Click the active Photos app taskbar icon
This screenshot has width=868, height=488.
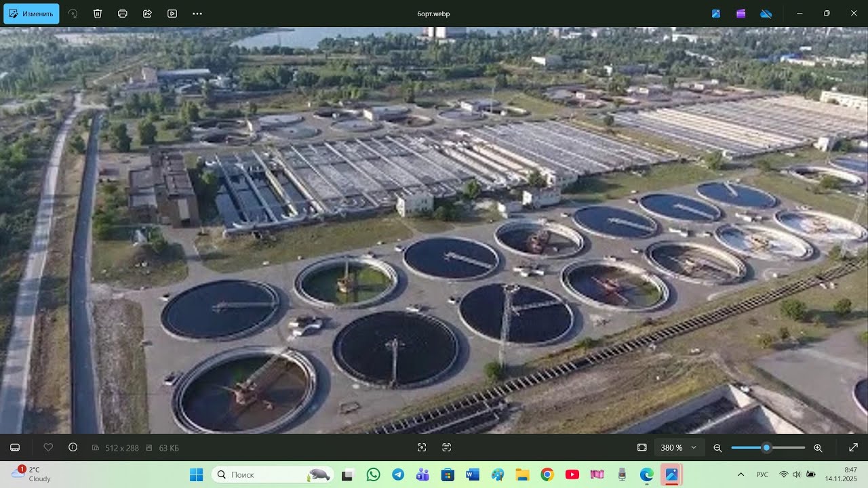tap(671, 474)
